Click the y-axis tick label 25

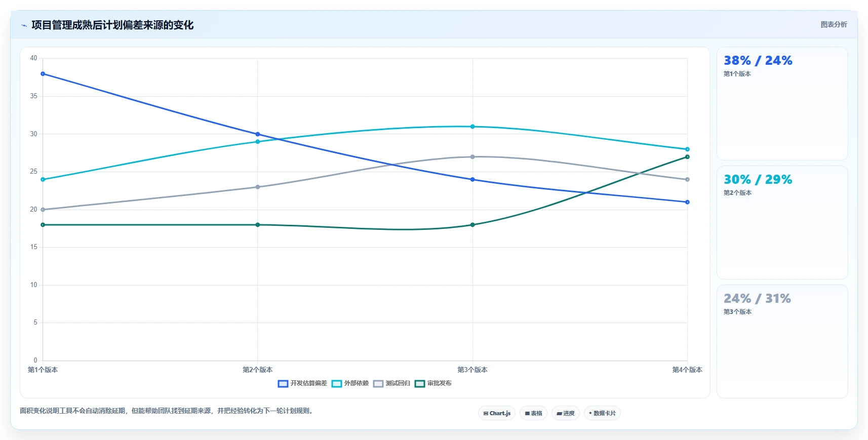33,172
